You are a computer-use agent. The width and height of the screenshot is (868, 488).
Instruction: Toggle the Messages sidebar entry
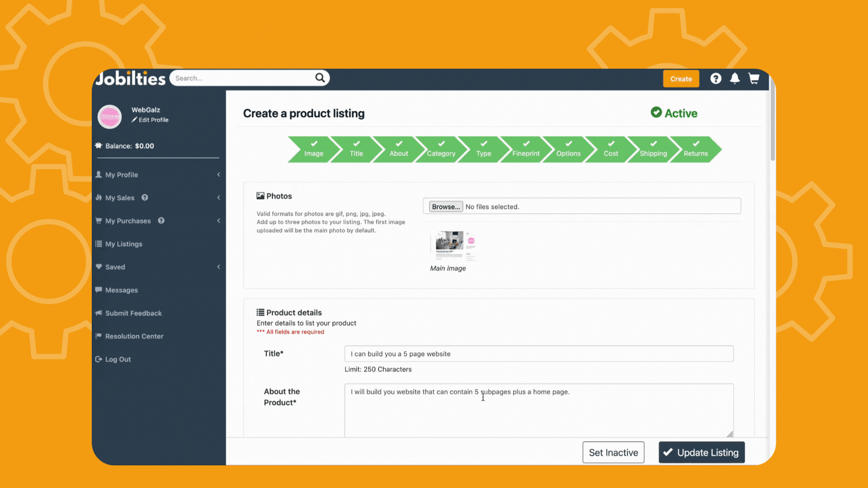pyautogui.click(x=121, y=290)
